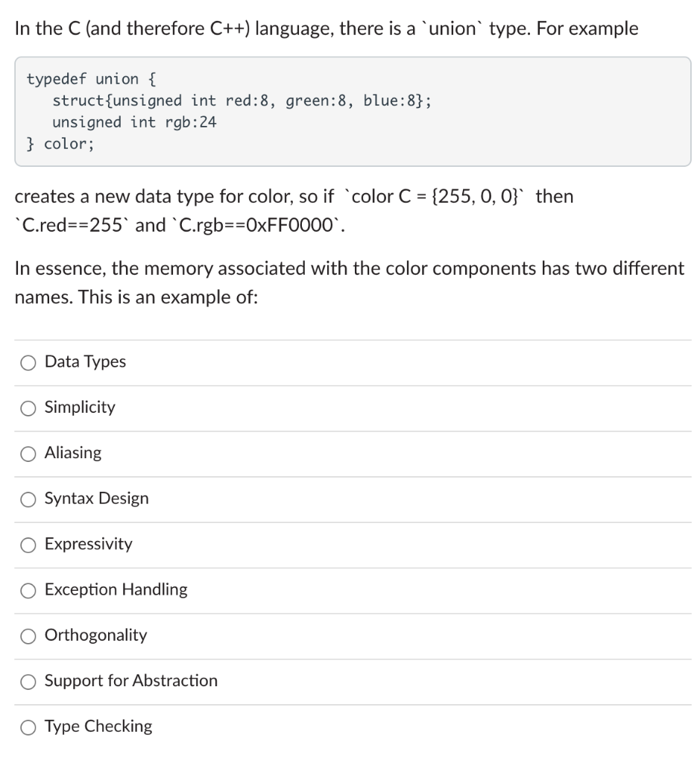Screen dimensions: 700x763
Task: Click the Simplicity label text
Action: pos(79,408)
